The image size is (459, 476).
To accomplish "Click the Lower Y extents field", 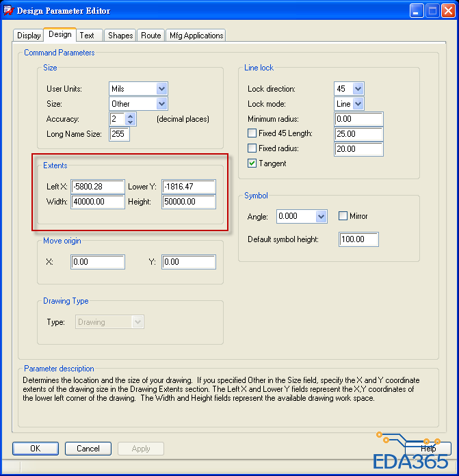I will coord(189,187).
